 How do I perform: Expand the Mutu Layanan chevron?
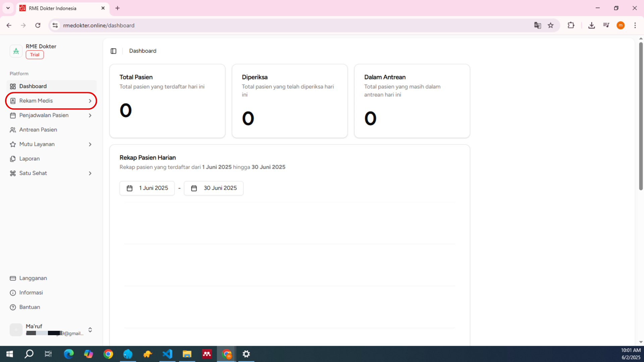(90, 144)
